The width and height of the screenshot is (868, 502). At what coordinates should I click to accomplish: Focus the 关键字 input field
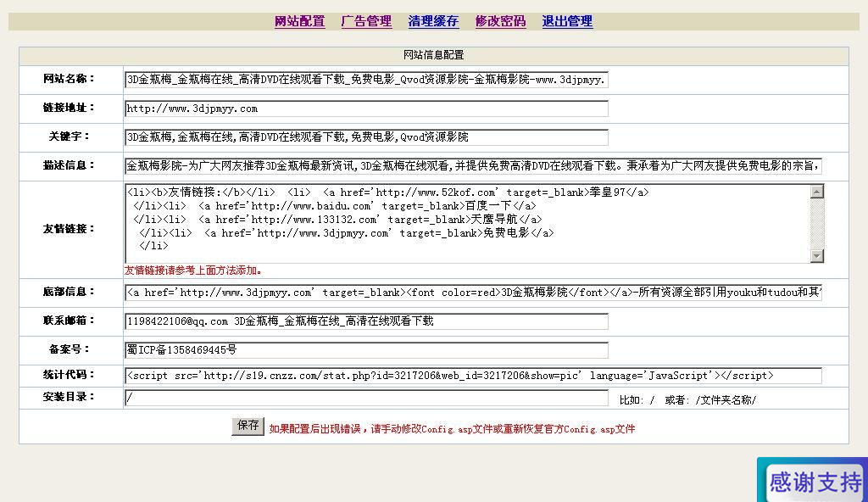[366, 137]
